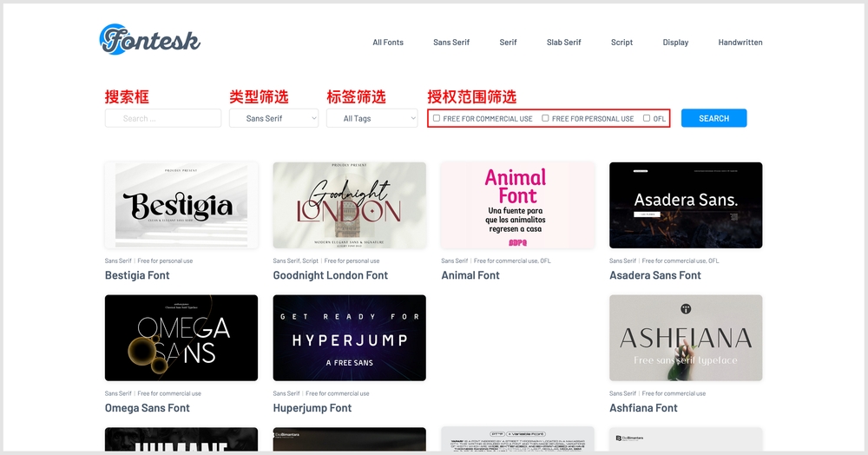Select the Script menu item
Image resolution: width=868 pixels, height=455 pixels.
point(621,43)
